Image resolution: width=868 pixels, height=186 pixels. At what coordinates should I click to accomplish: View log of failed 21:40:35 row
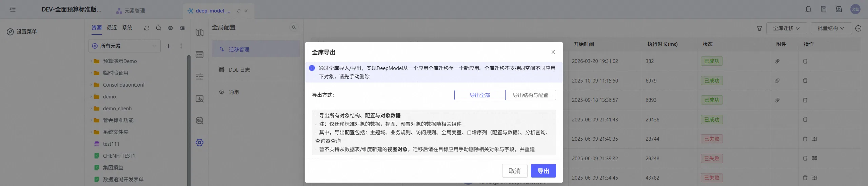814,139
